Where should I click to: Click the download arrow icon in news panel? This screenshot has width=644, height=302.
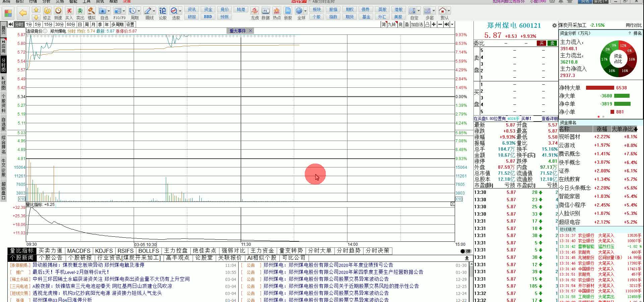[467, 258]
